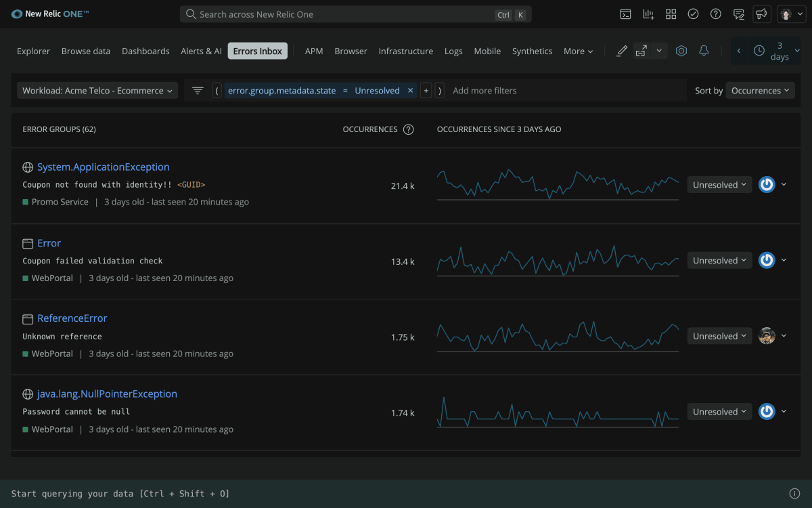Click the Password cannot be null message
The image size is (812, 508).
point(76,412)
